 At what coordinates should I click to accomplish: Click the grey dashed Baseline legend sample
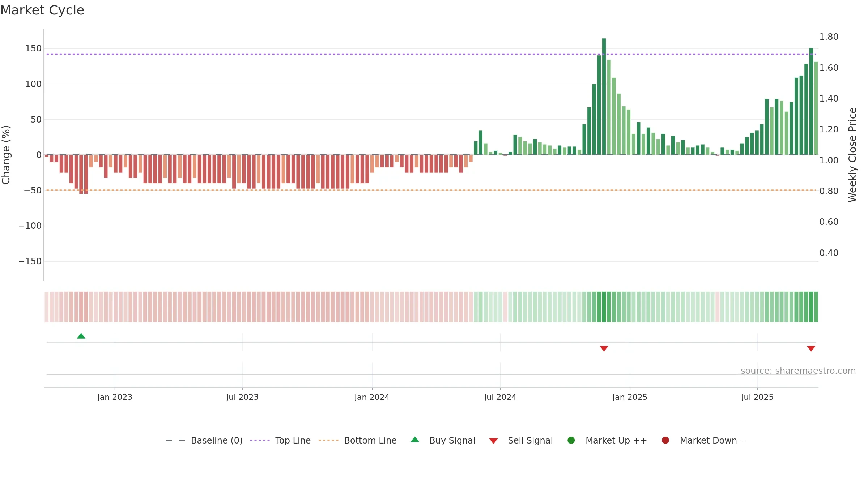(x=175, y=440)
